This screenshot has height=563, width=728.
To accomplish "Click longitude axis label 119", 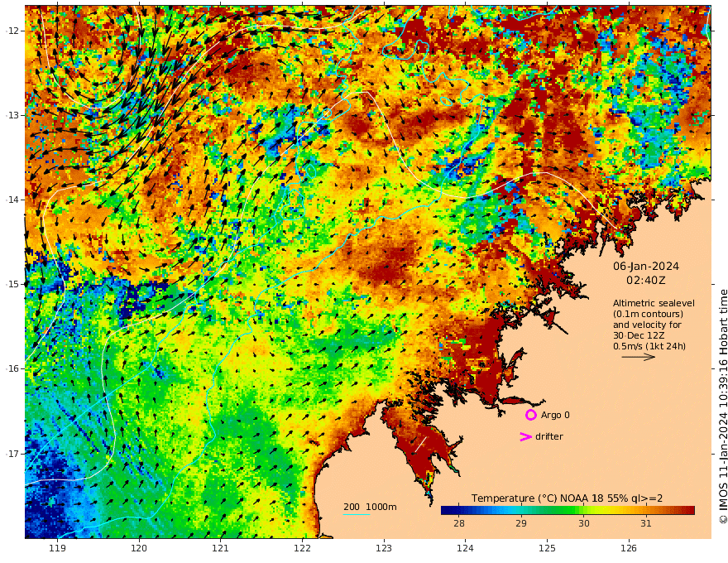I will click(x=57, y=548).
